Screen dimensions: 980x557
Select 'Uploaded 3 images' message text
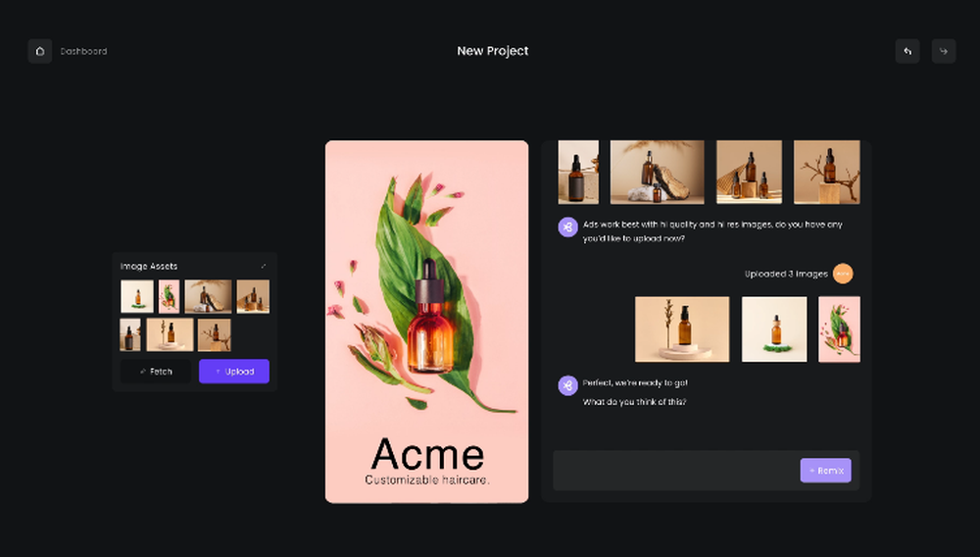786,274
